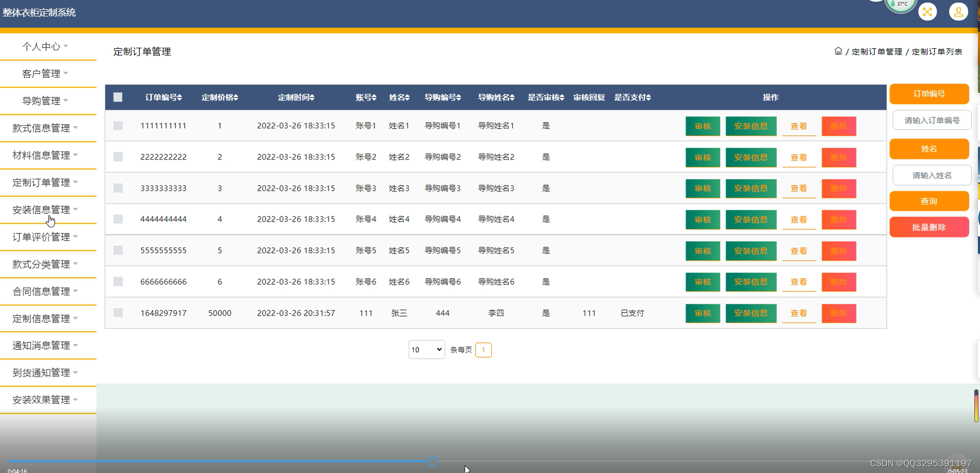Toggle the select-all checkbox in table header
Image resolution: width=980 pixels, height=473 pixels.
coord(118,97)
